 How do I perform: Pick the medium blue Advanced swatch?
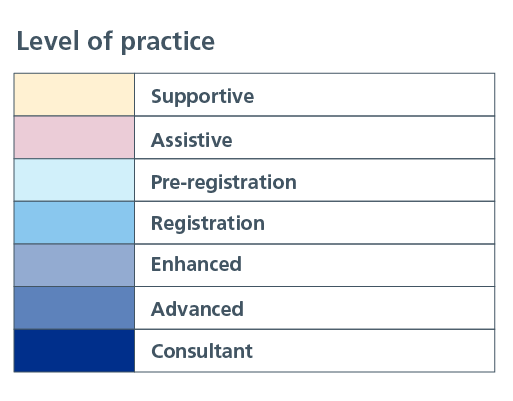coord(74,308)
